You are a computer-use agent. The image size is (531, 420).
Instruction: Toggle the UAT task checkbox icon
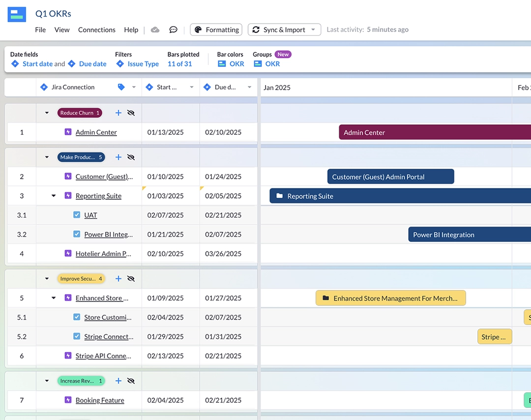pyautogui.click(x=77, y=215)
